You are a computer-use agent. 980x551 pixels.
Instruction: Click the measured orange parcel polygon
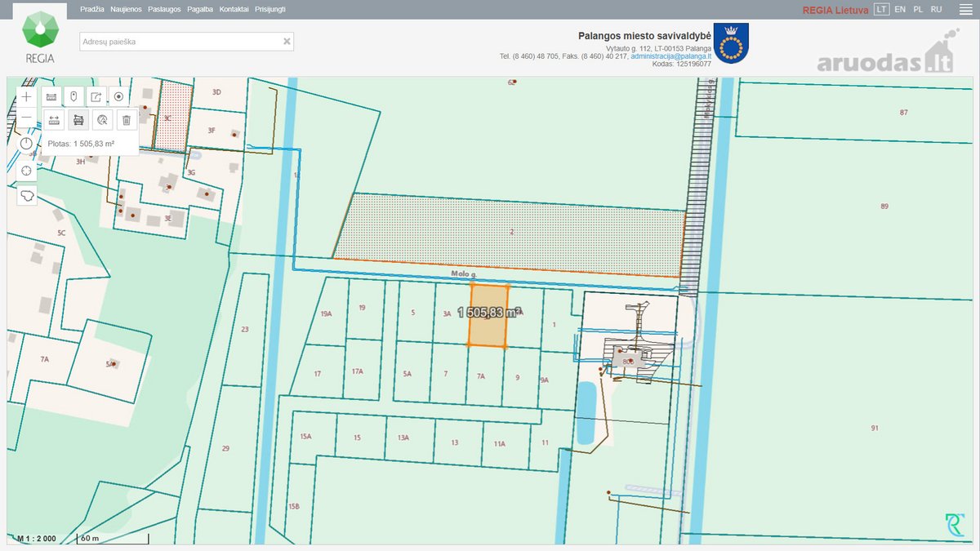point(488,317)
